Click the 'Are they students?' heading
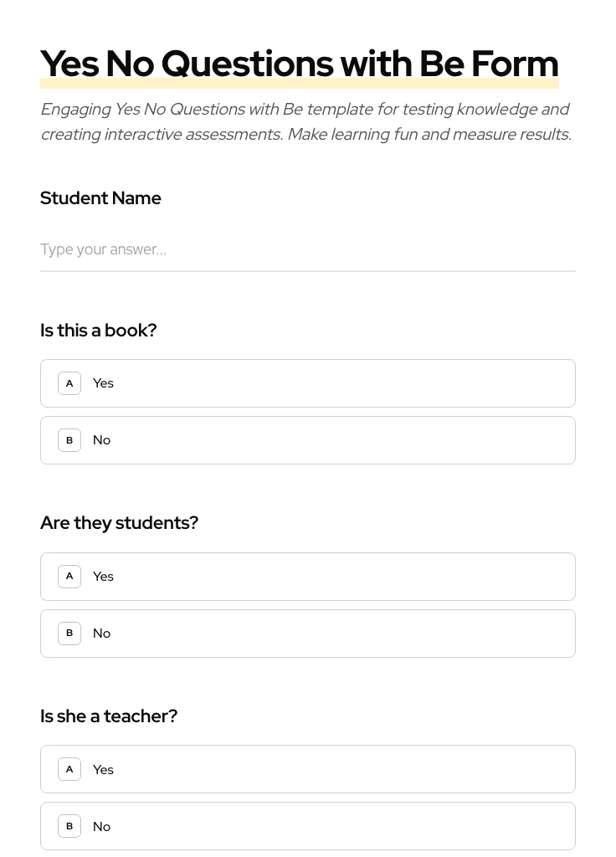 click(x=119, y=522)
